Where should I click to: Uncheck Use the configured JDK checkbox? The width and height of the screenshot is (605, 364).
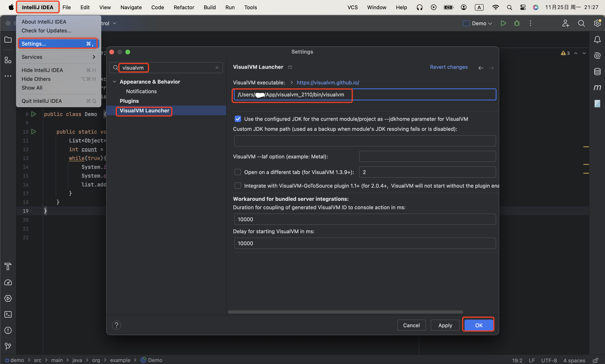(x=238, y=119)
